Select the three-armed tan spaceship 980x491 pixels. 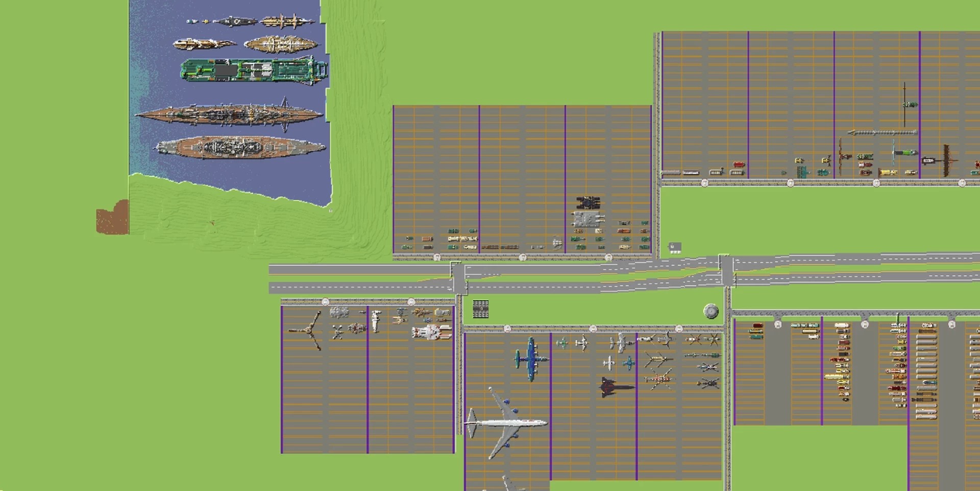[x=308, y=331]
